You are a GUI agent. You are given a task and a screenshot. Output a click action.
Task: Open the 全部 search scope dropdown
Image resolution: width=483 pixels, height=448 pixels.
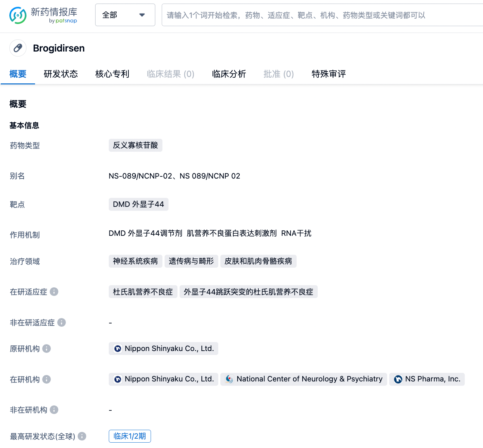click(x=125, y=15)
